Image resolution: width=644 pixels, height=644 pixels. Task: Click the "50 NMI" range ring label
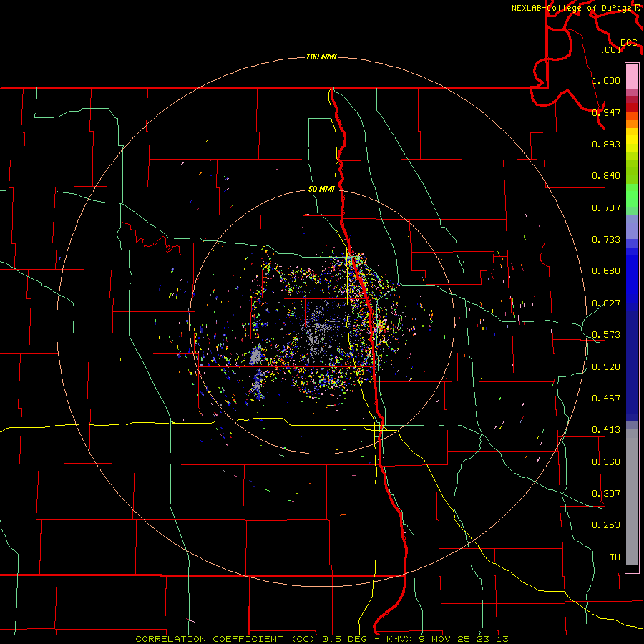321,189
